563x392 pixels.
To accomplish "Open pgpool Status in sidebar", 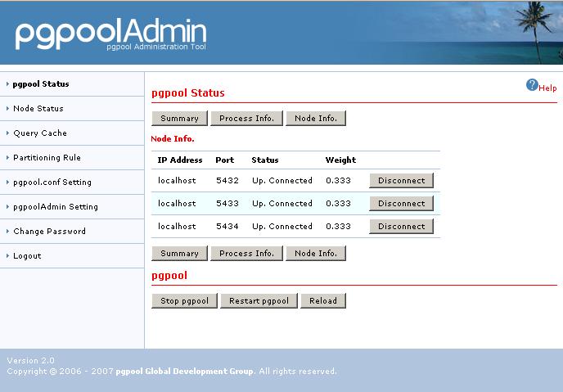I will click(41, 83).
